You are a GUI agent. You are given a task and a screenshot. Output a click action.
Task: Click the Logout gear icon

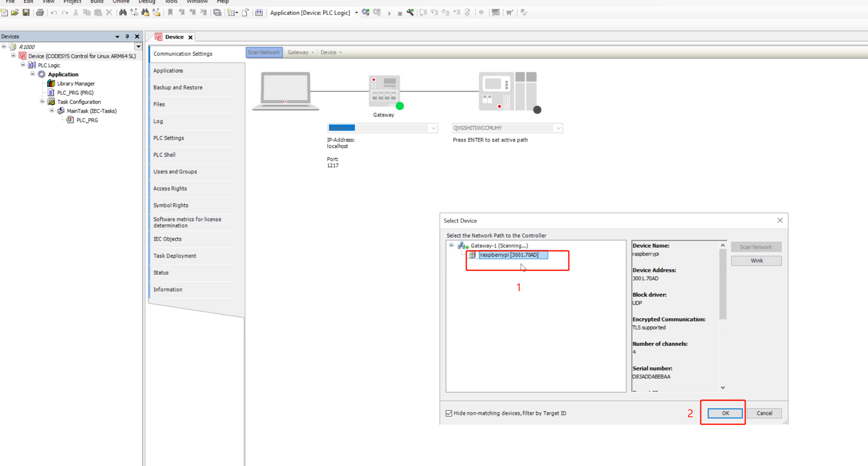(377, 13)
